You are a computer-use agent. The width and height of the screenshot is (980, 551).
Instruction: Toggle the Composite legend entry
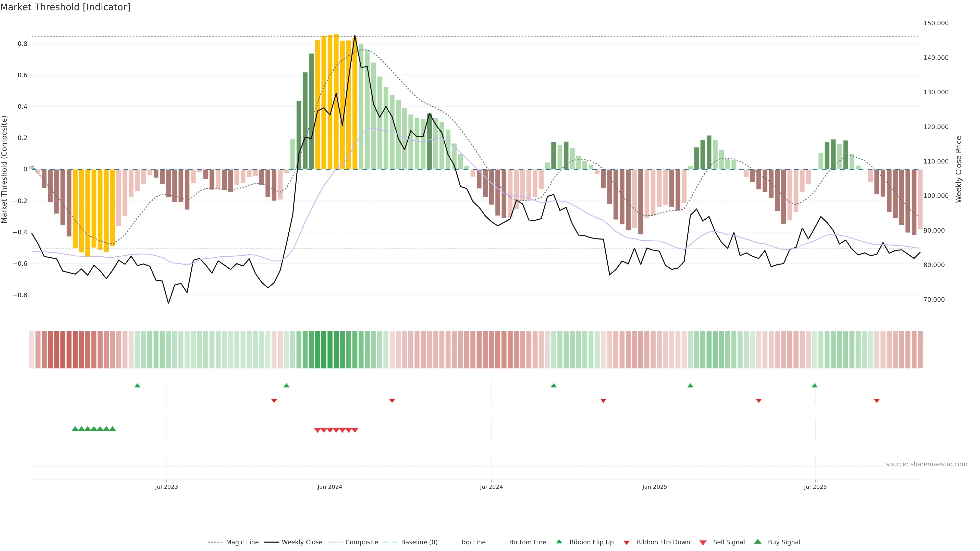point(361,542)
